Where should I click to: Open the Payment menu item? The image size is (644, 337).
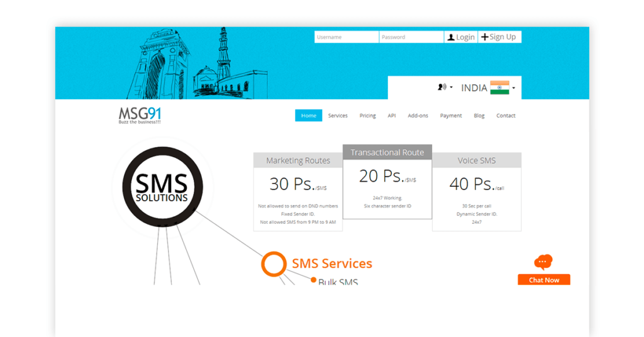(451, 116)
